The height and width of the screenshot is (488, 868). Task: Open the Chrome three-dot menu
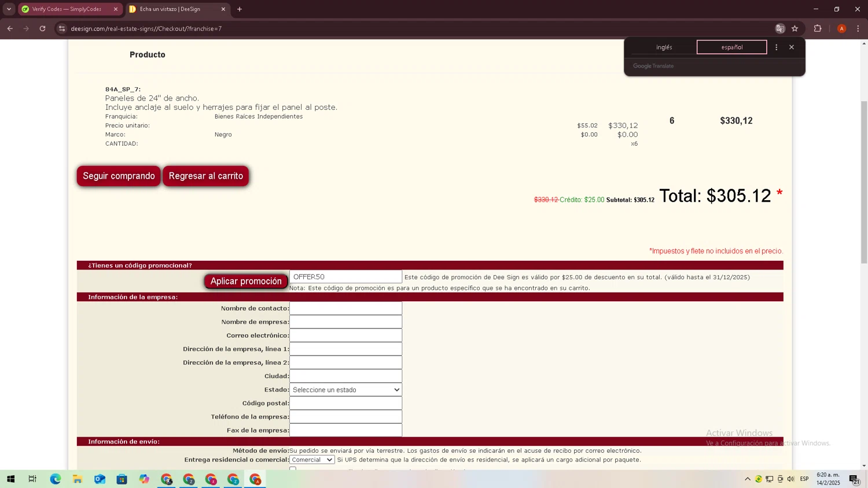tap(858, 28)
